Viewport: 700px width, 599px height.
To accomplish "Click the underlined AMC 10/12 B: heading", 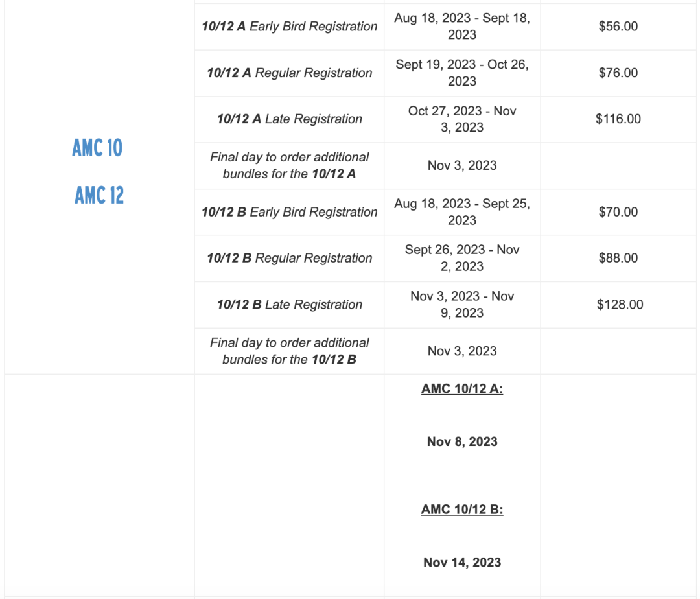I will coord(462,510).
